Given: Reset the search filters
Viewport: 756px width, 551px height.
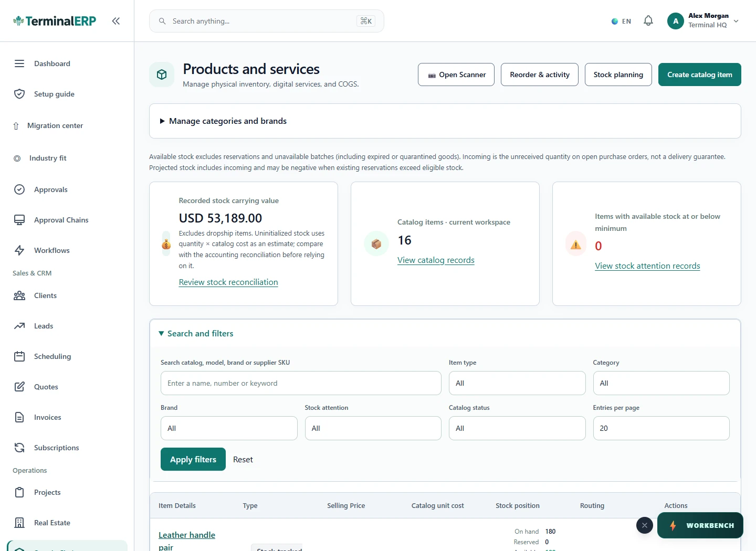Looking at the screenshot, I should (243, 460).
